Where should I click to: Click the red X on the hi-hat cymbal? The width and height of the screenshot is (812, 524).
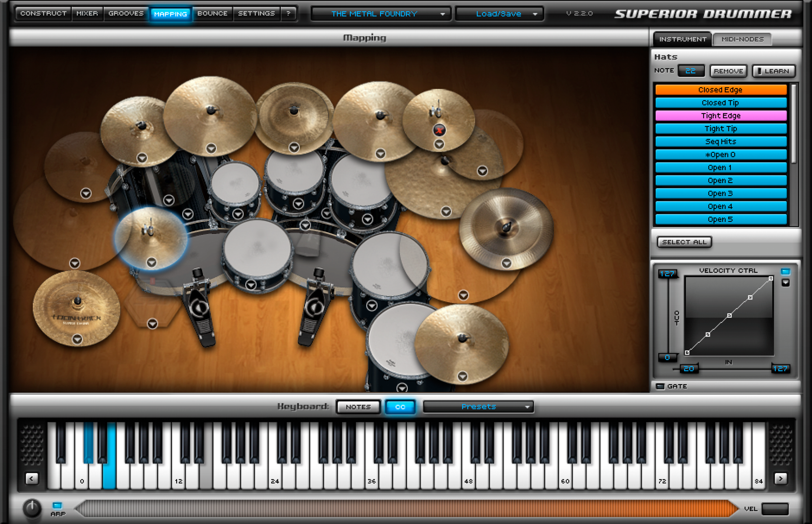click(x=439, y=130)
